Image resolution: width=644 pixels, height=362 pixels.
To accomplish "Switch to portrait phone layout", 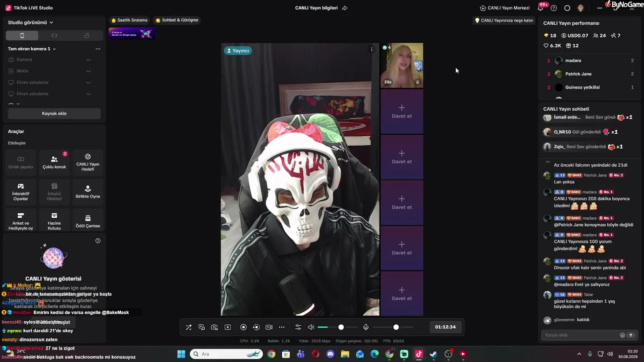I will tap(22, 36).
